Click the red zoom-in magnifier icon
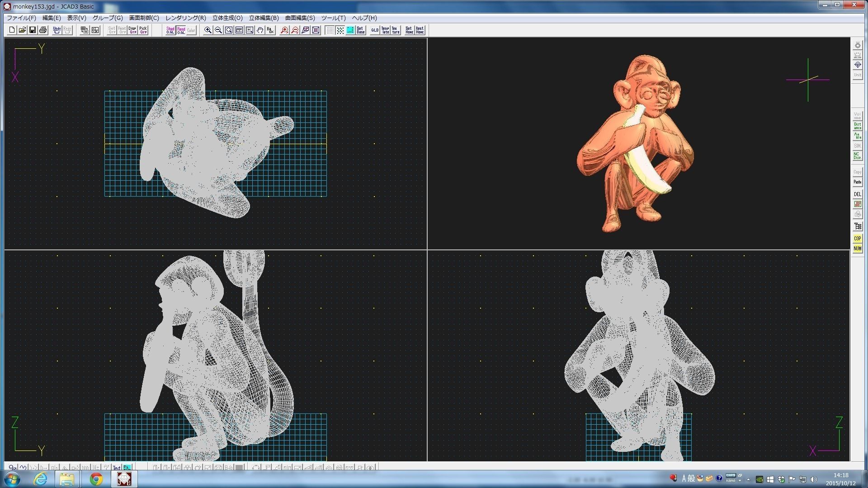This screenshot has width=868, height=488. click(284, 30)
